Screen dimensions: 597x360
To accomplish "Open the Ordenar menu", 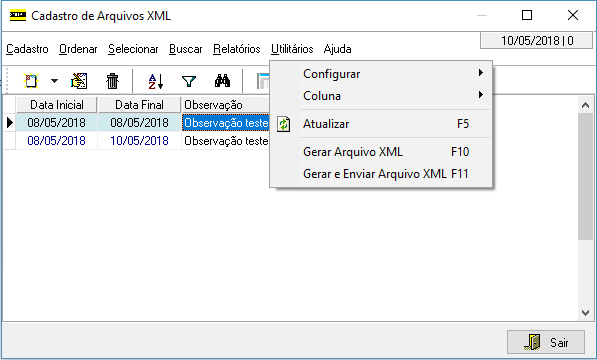I will point(78,49).
